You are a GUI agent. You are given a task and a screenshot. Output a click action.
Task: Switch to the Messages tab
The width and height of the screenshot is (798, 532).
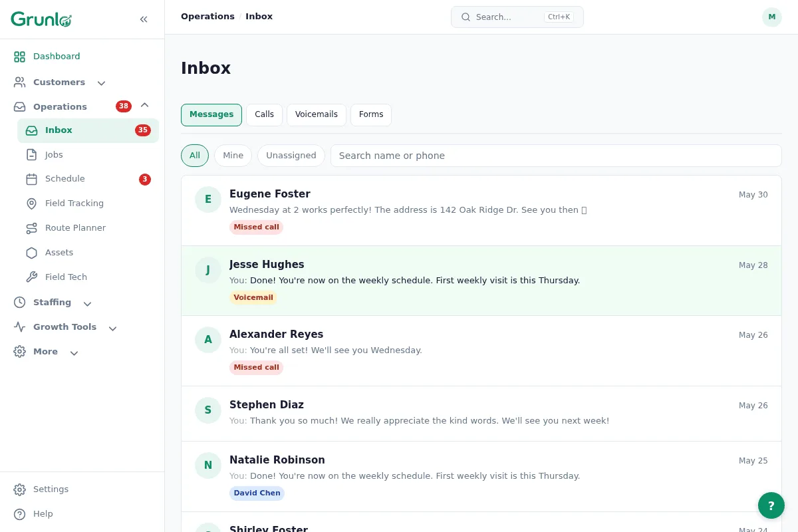tap(211, 114)
